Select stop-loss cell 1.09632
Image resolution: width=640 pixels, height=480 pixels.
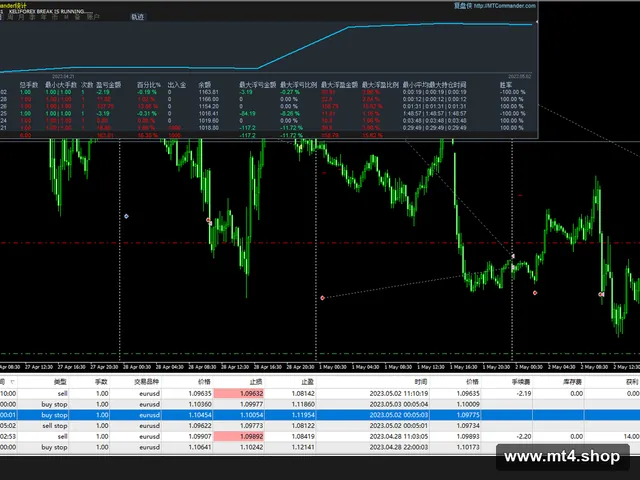pos(239,393)
